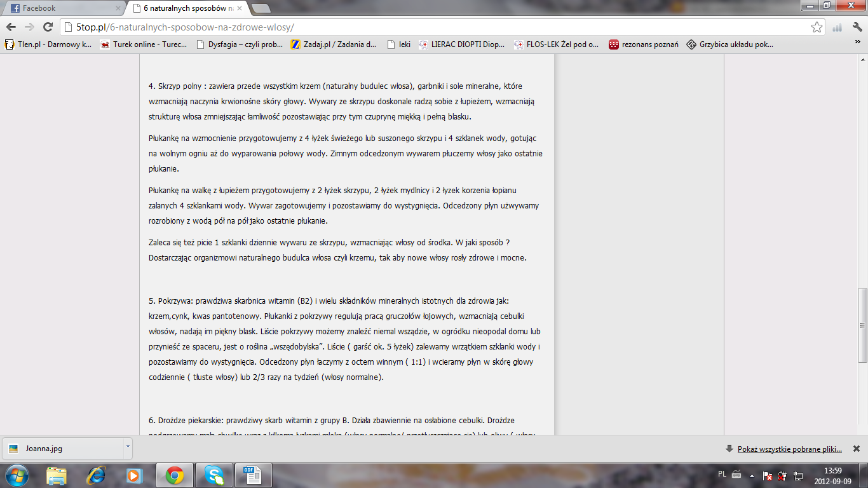
Task: Open the Action Center flag icon
Action: point(768,475)
